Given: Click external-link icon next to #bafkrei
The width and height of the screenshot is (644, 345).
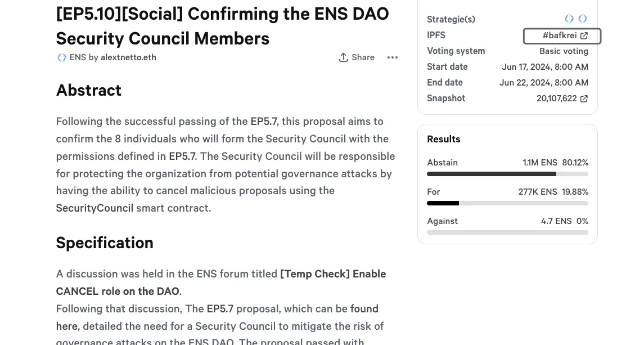Looking at the screenshot, I should click(x=584, y=36).
